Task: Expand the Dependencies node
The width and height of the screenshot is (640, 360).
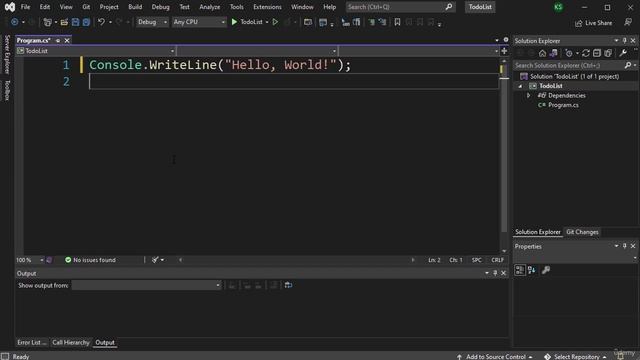Action: [528, 96]
